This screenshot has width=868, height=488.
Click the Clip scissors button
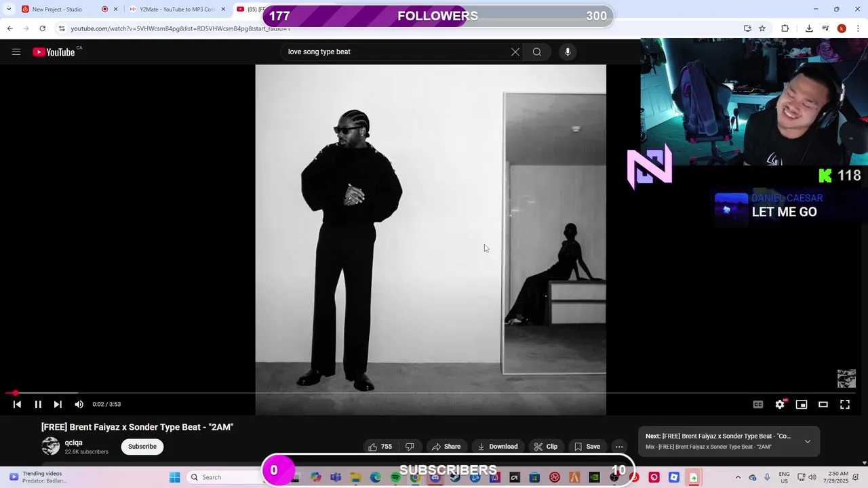(545, 446)
